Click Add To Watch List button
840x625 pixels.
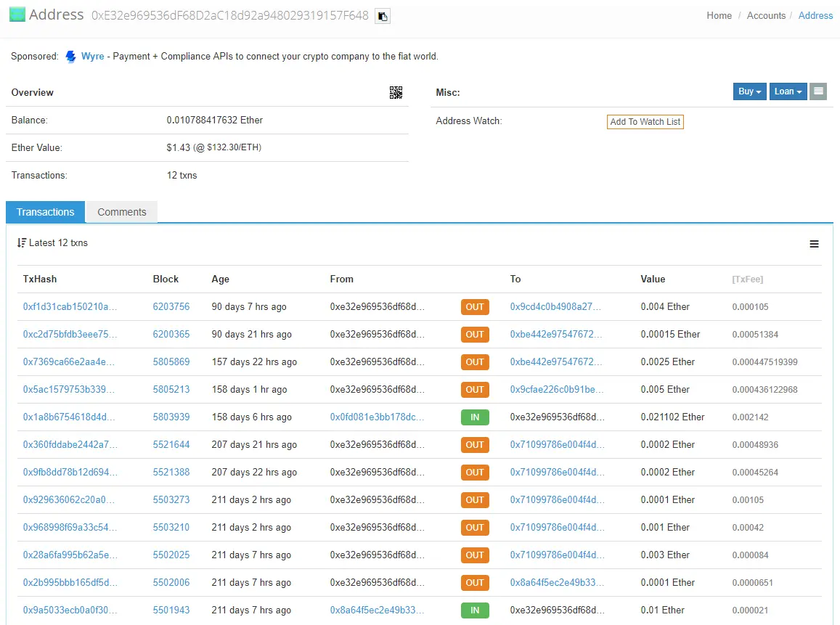(x=645, y=122)
